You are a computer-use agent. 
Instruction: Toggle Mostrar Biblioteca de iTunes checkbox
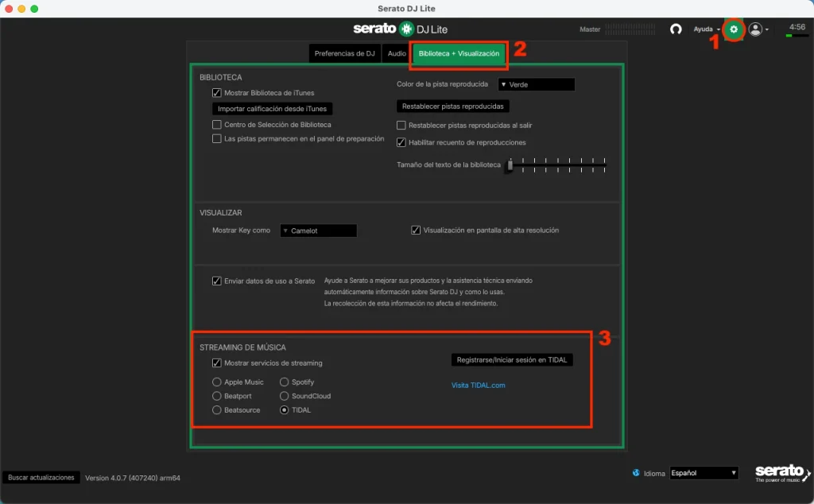216,93
